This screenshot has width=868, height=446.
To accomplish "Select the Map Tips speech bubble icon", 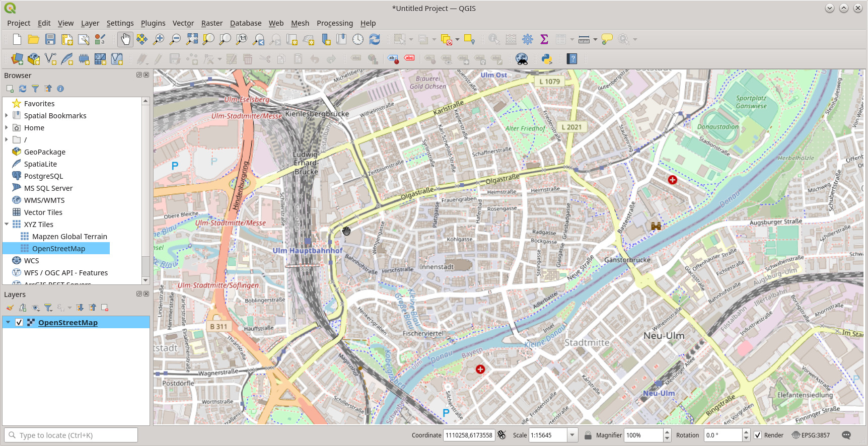I will [607, 39].
